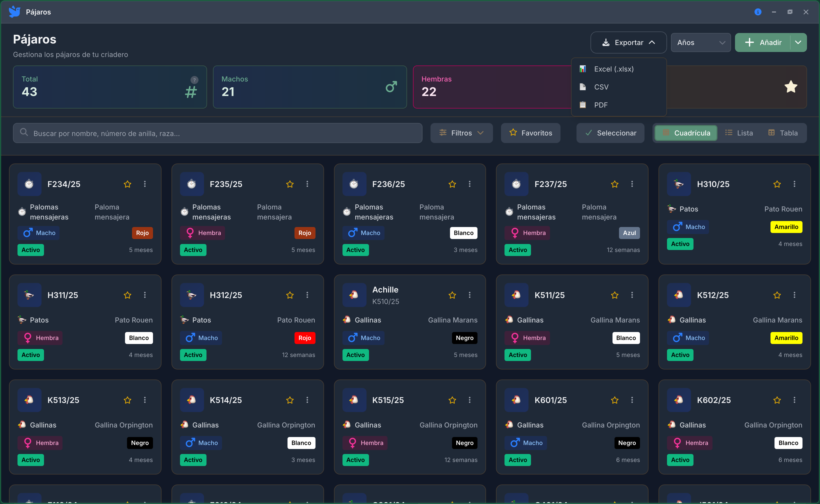
Task: Star the K515/25 bird card
Action: pos(452,400)
